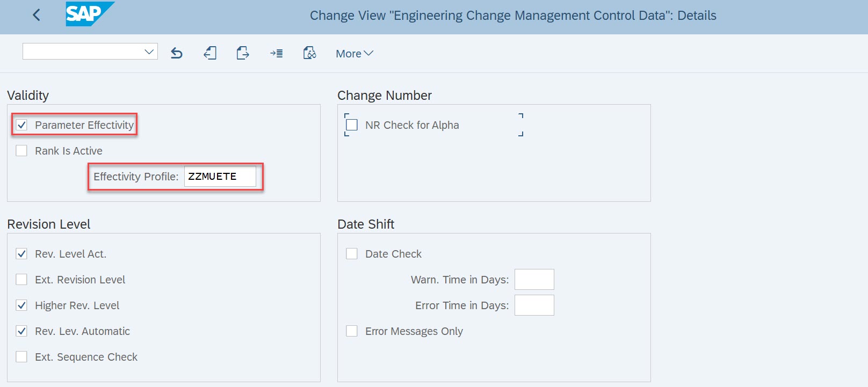Toggle Rev. Lev. Automatic checkbox
This screenshot has height=387, width=868.
point(21,331)
